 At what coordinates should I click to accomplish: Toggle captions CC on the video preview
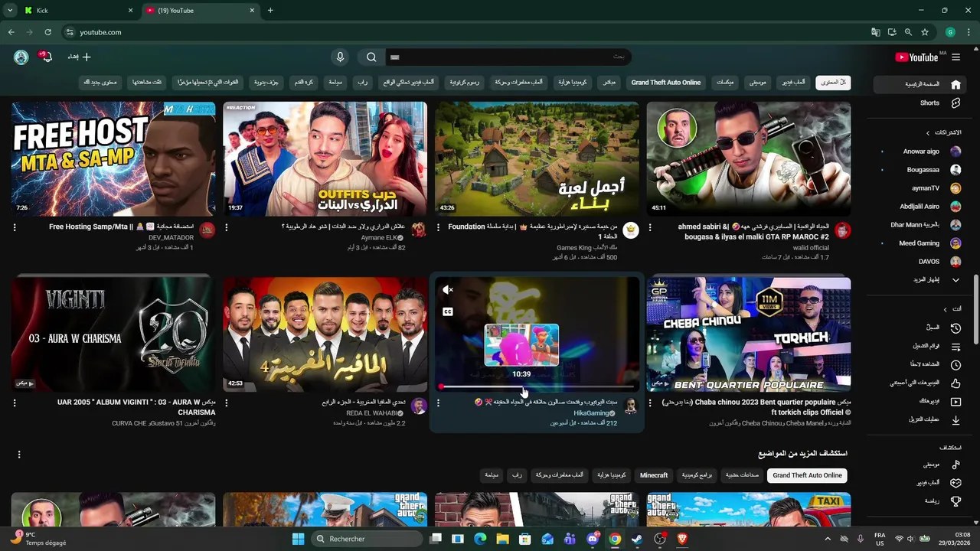pyautogui.click(x=448, y=311)
